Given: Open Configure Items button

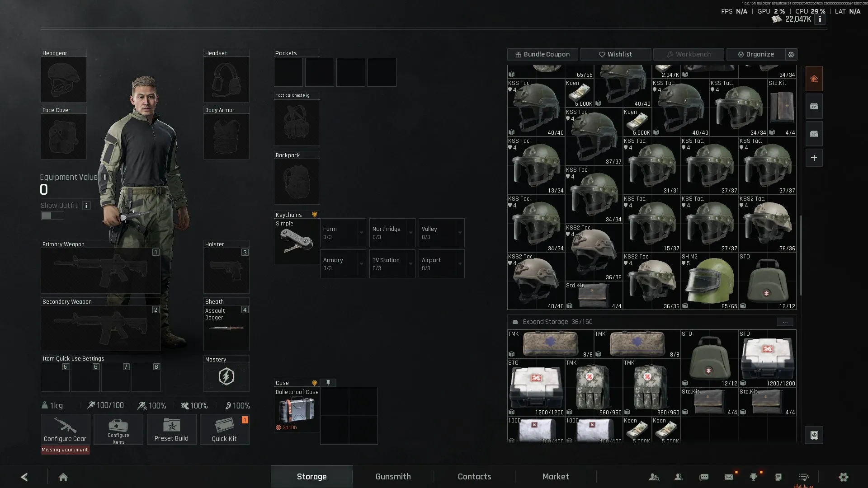Looking at the screenshot, I should click(118, 430).
